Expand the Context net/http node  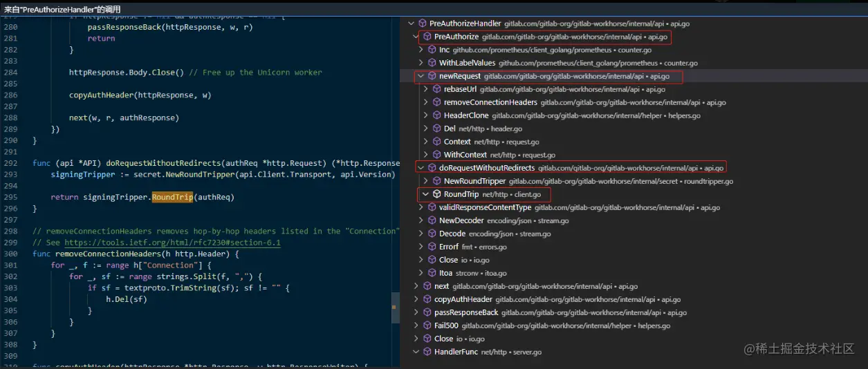click(426, 142)
